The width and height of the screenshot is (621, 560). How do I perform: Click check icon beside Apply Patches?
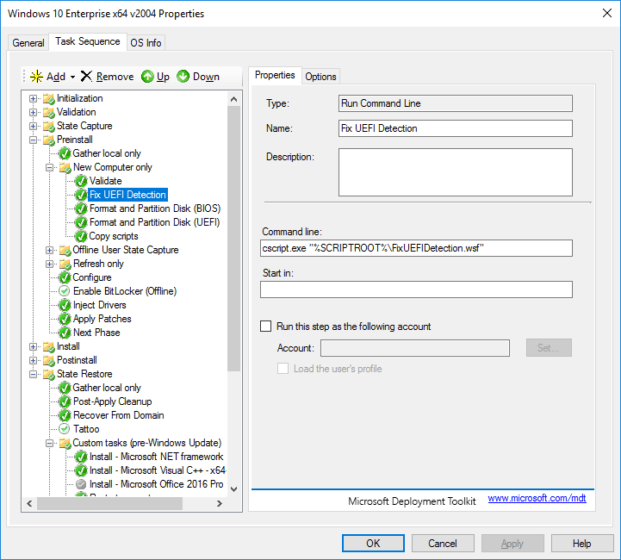tap(65, 319)
